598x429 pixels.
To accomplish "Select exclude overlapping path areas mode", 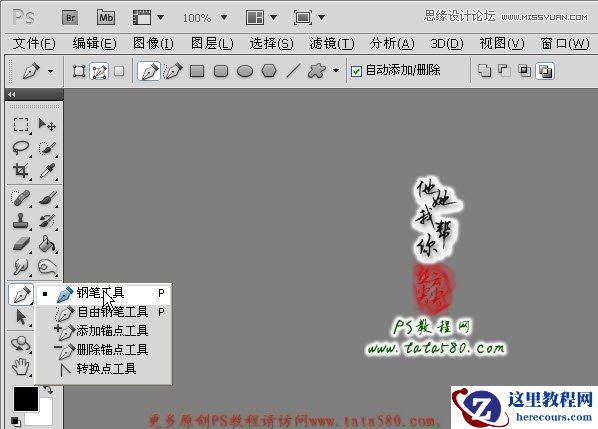I will click(545, 71).
